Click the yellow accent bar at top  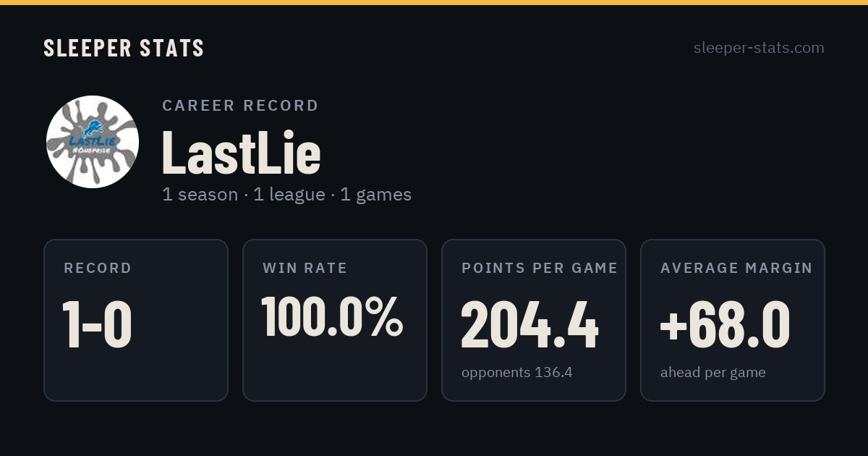tap(434, 2)
